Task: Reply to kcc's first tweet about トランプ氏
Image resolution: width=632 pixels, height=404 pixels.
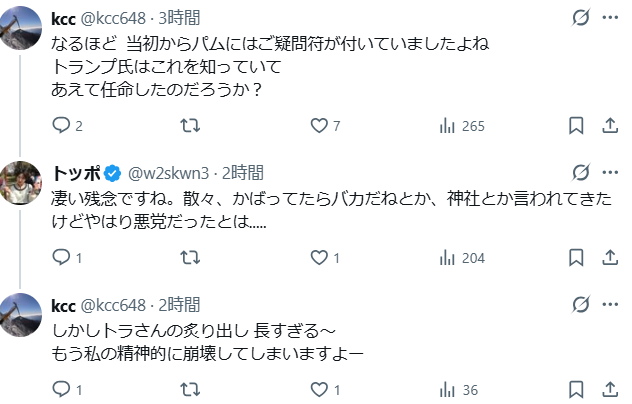Action: [x=61, y=126]
